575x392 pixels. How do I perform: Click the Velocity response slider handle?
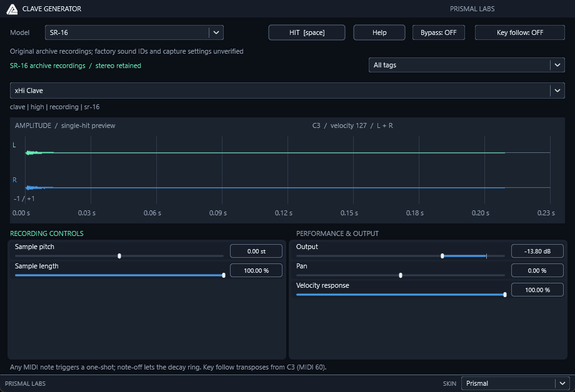pos(505,295)
